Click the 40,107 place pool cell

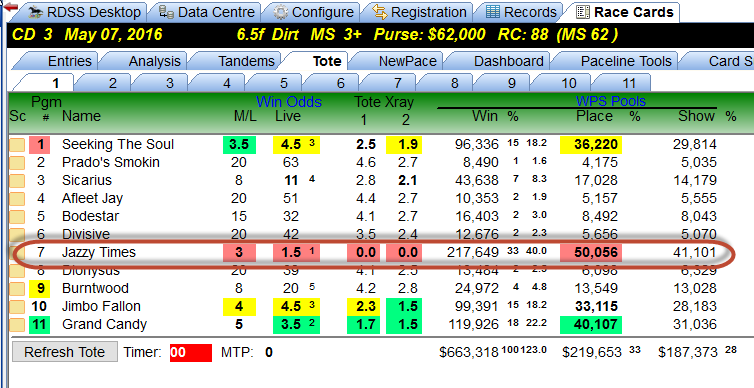click(x=591, y=325)
